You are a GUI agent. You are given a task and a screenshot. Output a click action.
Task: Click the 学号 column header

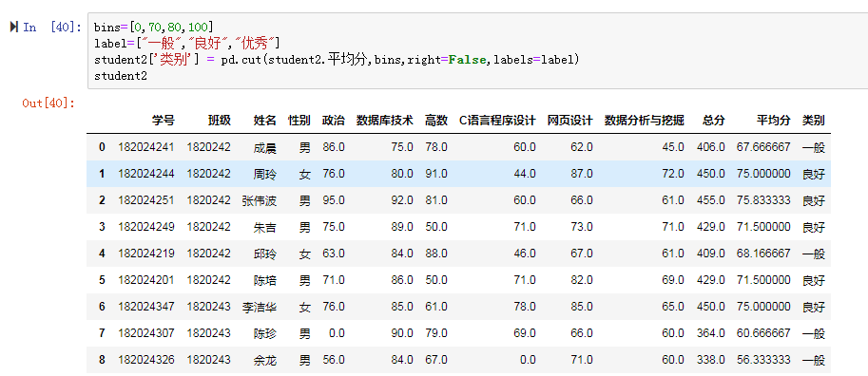(164, 121)
